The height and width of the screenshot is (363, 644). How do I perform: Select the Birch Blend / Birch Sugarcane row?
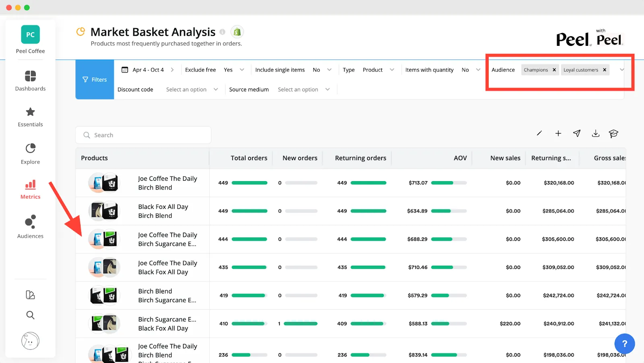pos(351,295)
